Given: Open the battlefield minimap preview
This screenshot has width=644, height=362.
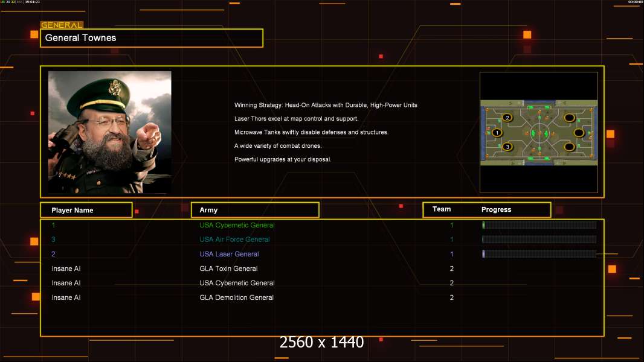Looking at the screenshot, I should coord(539,132).
